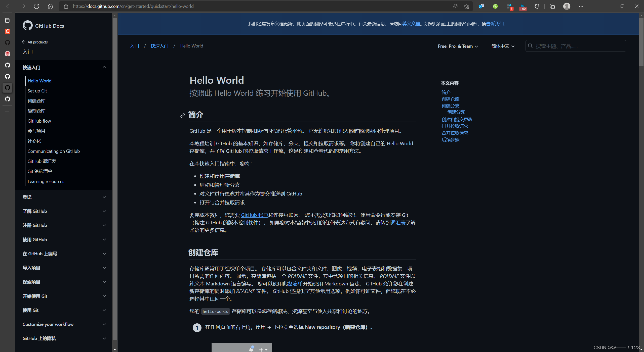Add page to favorites via star icon
Image resolution: width=644 pixels, height=352 pixels.
466,6
